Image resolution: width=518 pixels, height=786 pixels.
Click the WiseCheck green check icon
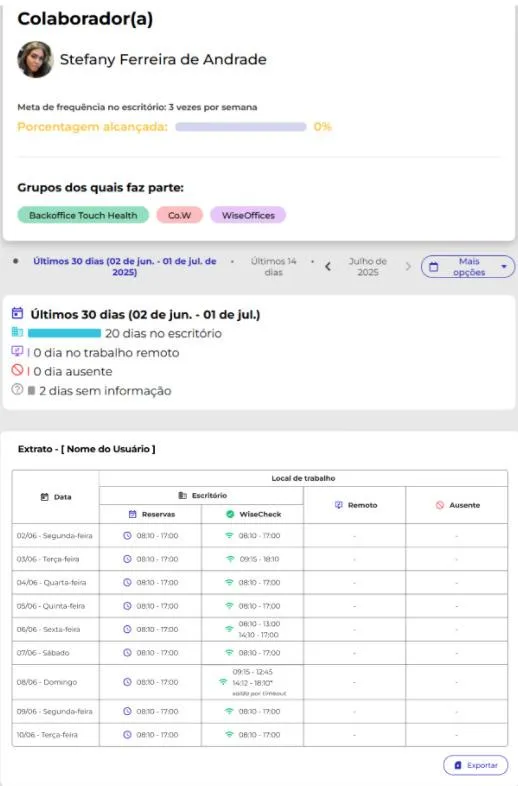tap(230, 514)
